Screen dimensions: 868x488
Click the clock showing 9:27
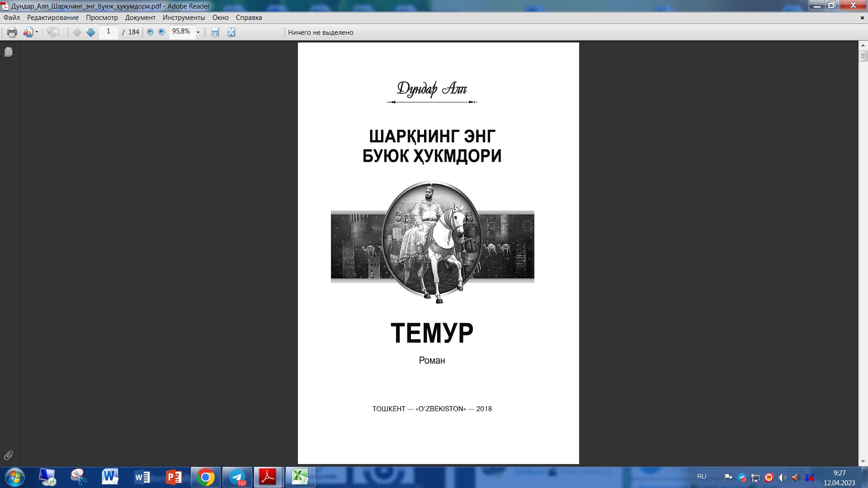840,473
